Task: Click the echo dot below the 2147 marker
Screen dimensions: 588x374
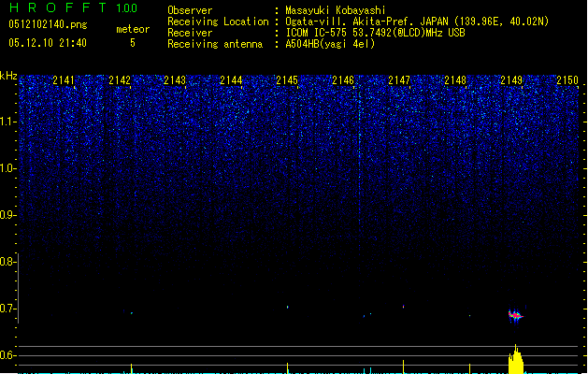Action: pyautogui.click(x=404, y=306)
